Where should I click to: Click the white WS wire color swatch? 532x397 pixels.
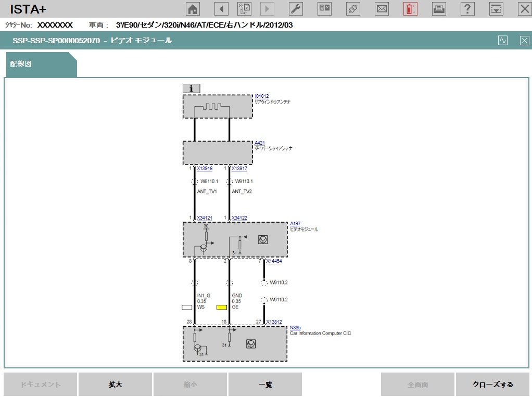187,307
